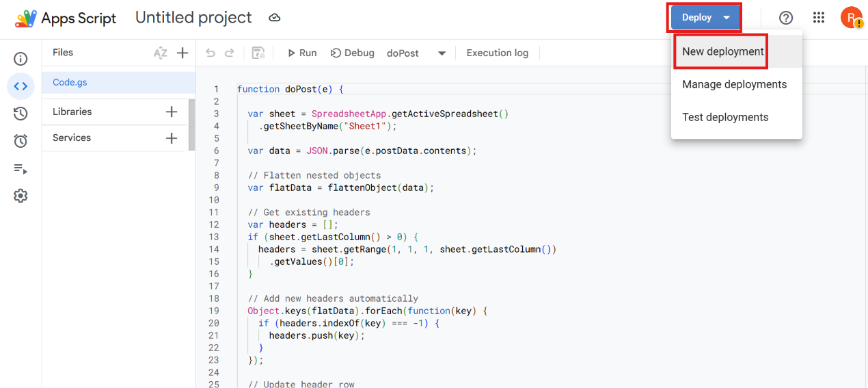This screenshot has height=388, width=868.
Task: Click the Deploy dropdown button
Action: coord(705,18)
